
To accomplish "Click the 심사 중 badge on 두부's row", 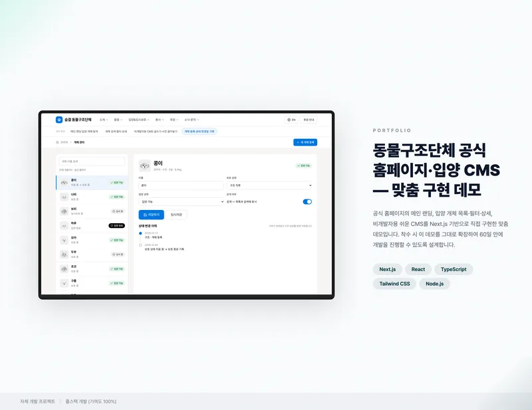I will pos(118,255).
